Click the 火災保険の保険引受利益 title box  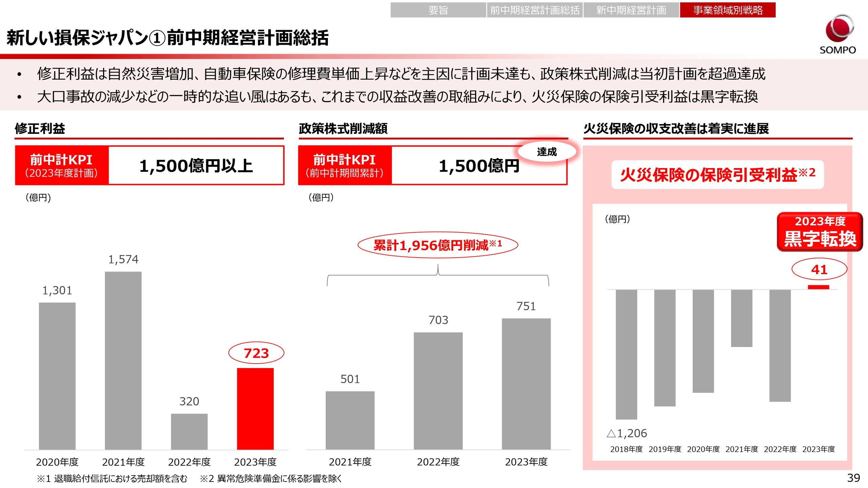(717, 175)
